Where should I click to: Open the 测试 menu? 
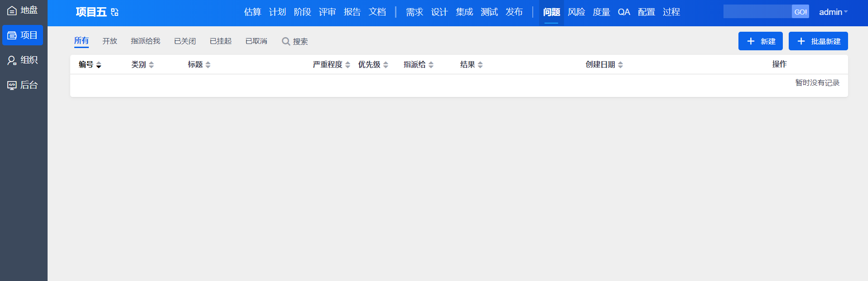pos(489,12)
